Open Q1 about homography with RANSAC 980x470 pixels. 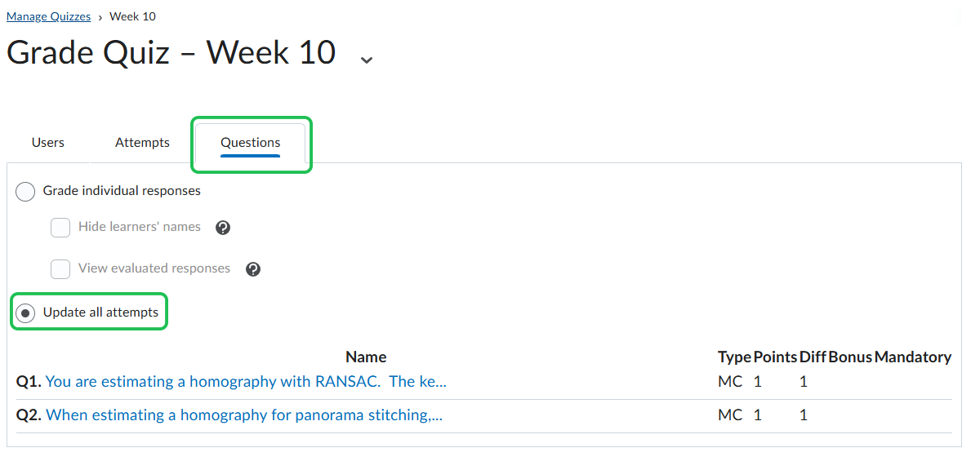(246, 382)
